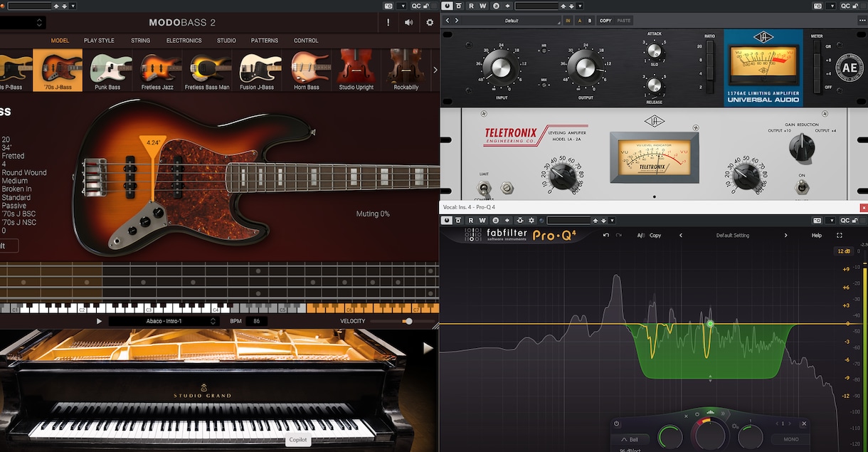
Task: Select the Horn Bass model
Action: tap(307, 70)
